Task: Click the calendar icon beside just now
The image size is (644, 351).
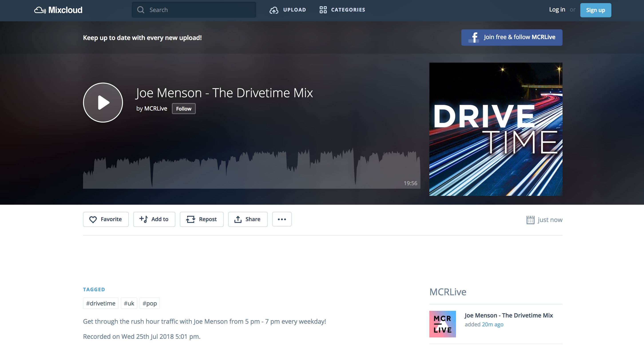Action: [530, 220]
